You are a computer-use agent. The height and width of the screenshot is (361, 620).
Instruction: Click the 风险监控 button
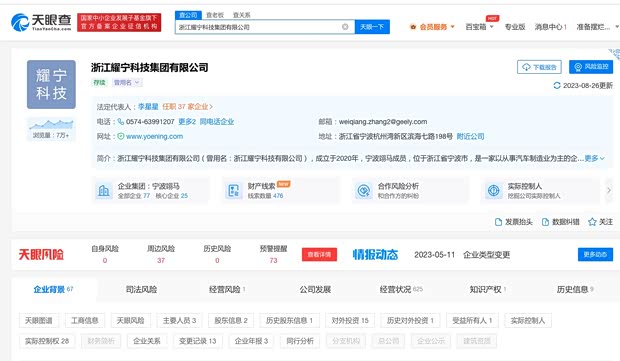[591, 67]
